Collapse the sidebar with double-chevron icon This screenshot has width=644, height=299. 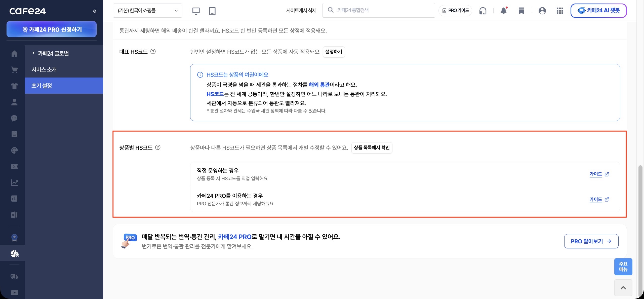(x=95, y=11)
